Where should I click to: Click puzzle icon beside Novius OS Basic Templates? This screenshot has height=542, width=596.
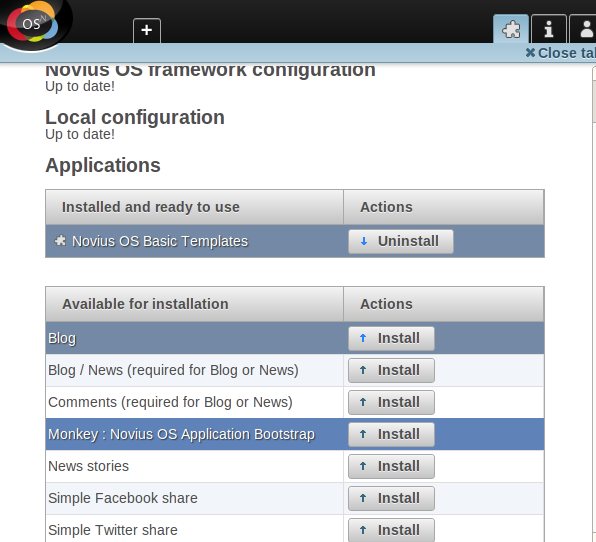[x=60, y=240]
